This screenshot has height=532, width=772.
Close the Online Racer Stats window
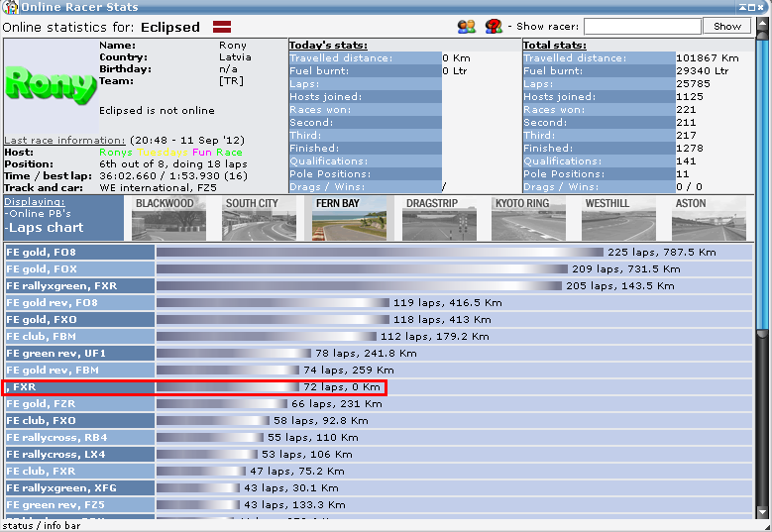[761, 7]
